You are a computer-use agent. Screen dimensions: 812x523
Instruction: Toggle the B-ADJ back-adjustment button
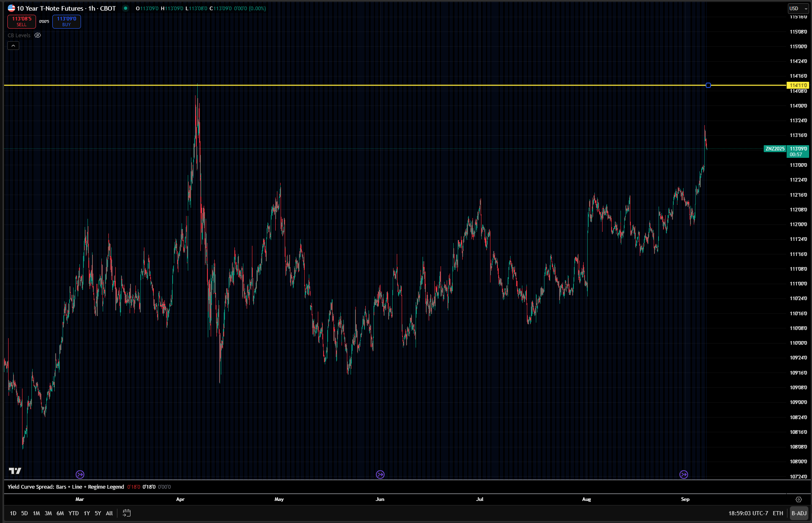(799, 513)
